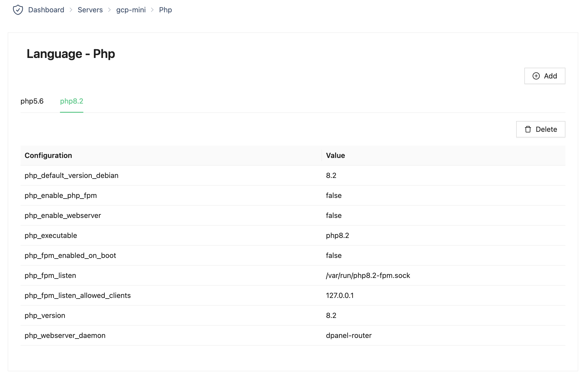This screenshot has width=588, height=380.
Task: Click the Php breadcrumb
Action: click(x=165, y=10)
